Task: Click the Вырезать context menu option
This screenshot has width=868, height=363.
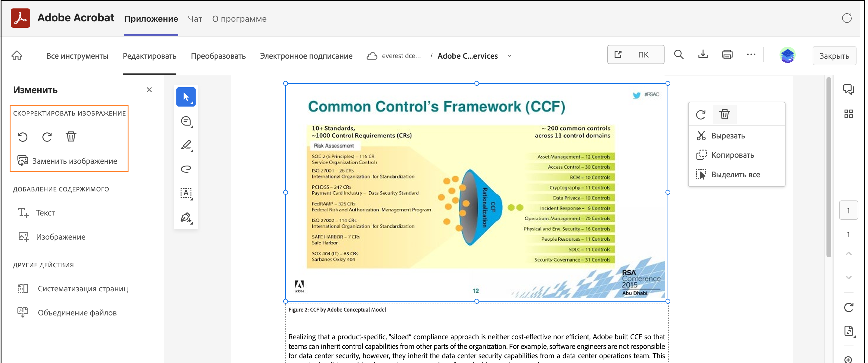Action: pos(728,135)
